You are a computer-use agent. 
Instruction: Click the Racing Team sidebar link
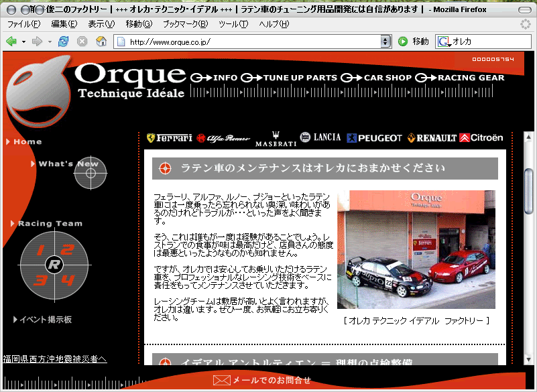pyautogui.click(x=46, y=223)
